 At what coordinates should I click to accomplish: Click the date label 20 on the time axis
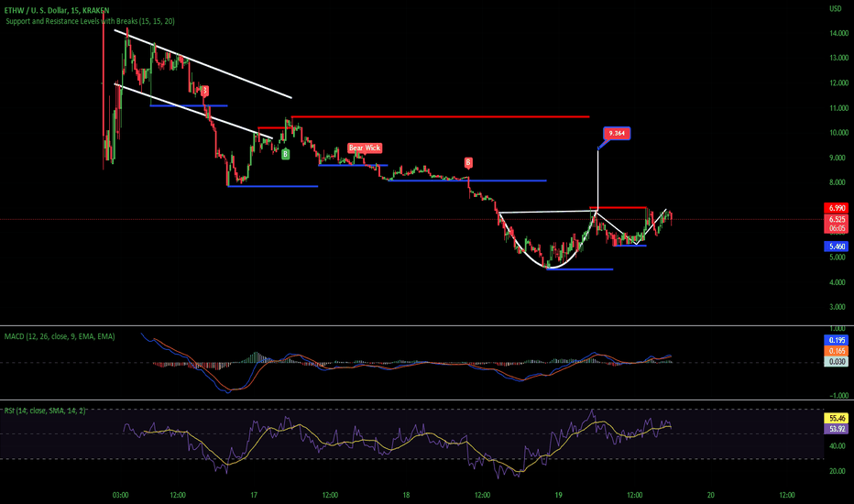[711, 495]
